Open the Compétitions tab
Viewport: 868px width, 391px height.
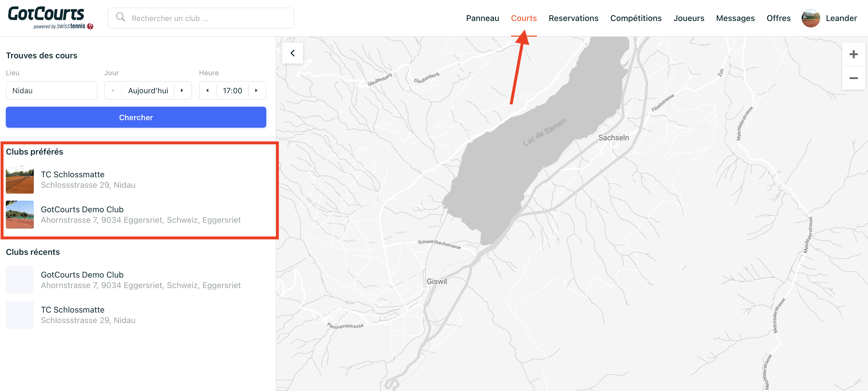click(635, 18)
